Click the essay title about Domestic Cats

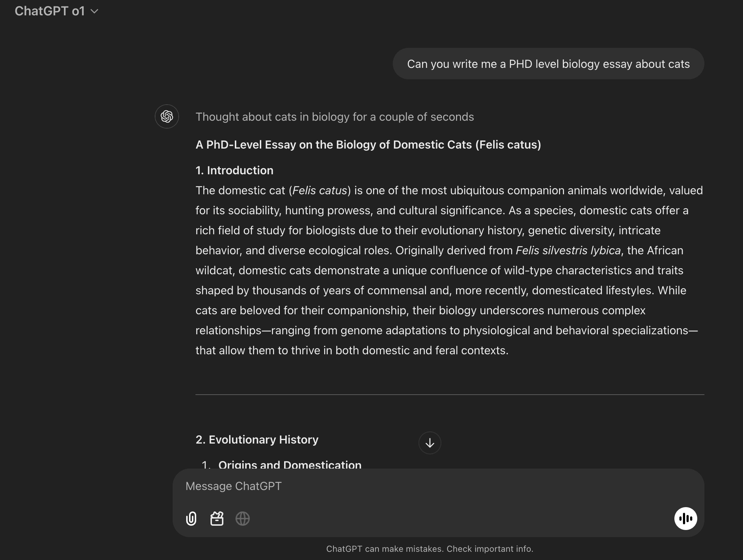368,145
